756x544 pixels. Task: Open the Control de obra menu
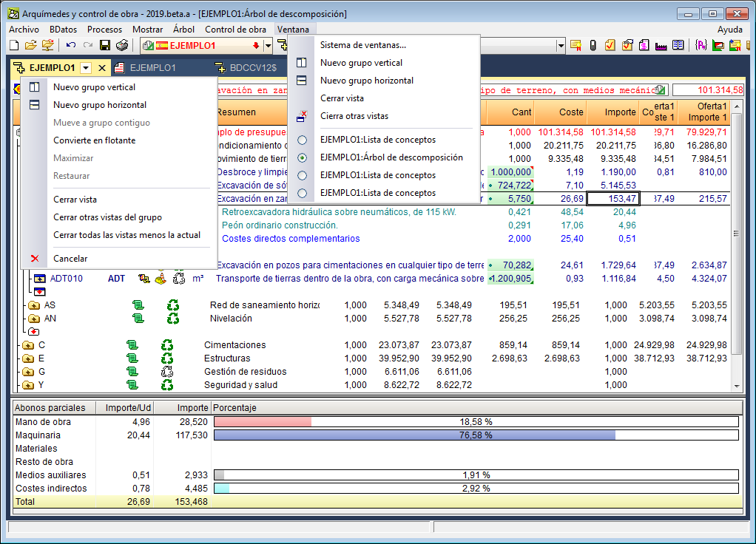235,30
